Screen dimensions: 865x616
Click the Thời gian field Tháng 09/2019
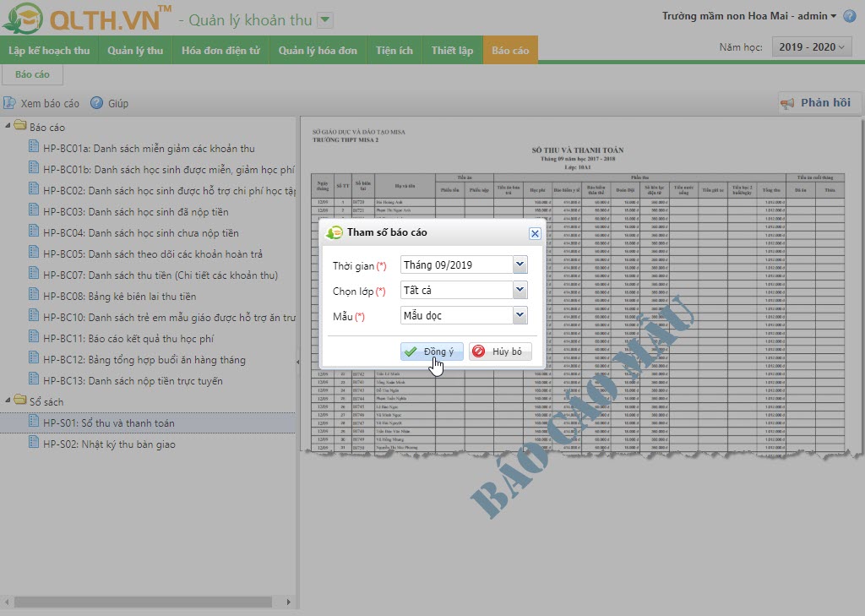(457, 265)
